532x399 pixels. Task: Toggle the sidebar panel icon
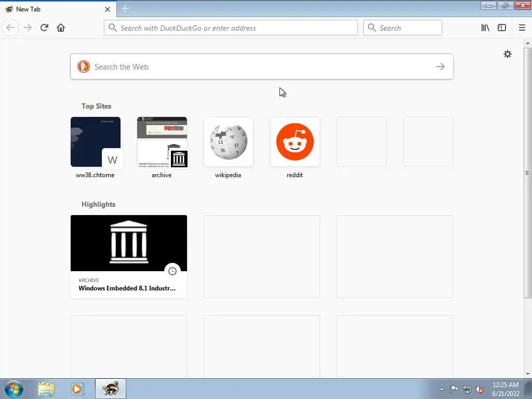tap(502, 28)
